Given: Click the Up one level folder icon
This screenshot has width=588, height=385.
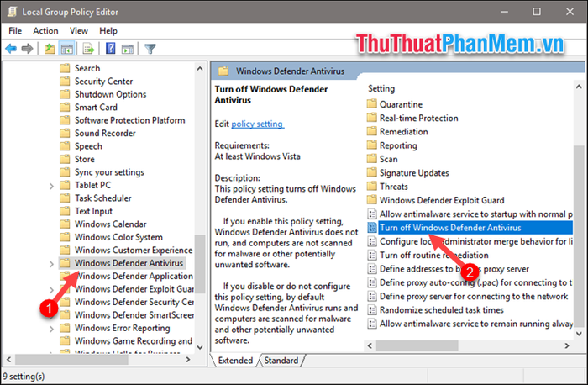Looking at the screenshot, I should (50, 49).
